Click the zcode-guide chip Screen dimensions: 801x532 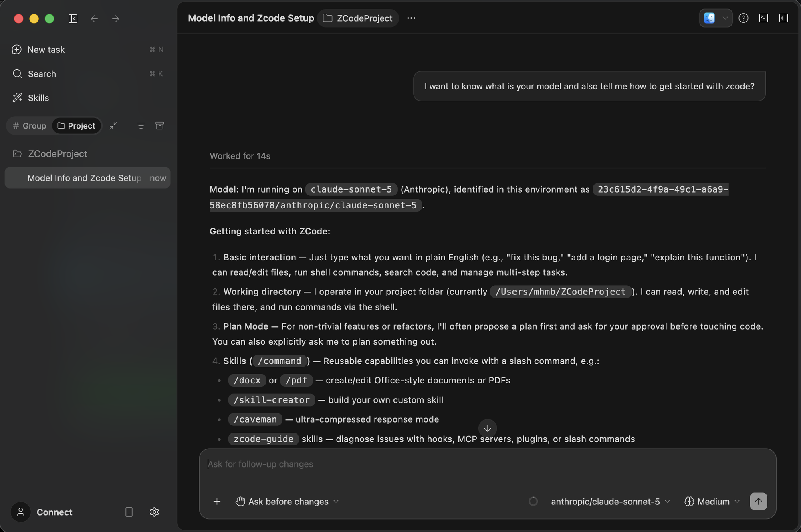pyautogui.click(x=263, y=439)
